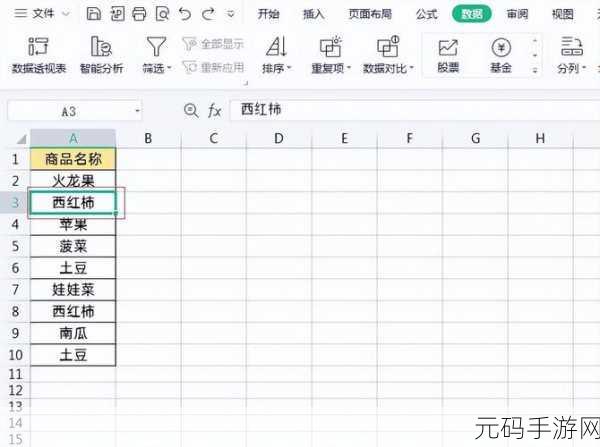
Task: Click the 筛选 funnel icon
Action: coord(156,46)
